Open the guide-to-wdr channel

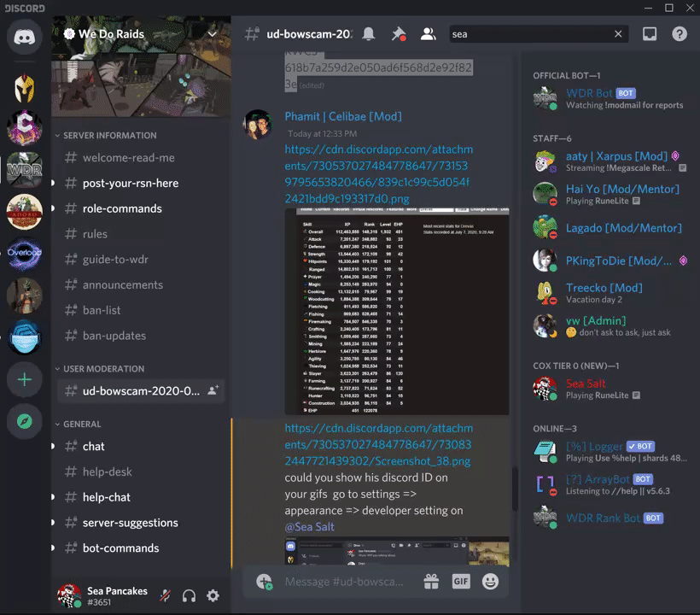(141, 260)
